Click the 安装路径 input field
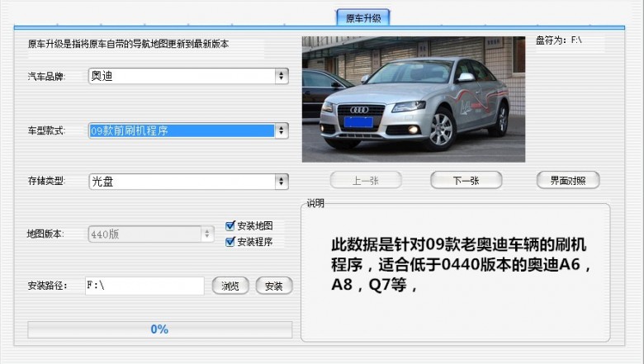644x364 pixels. (x=144, y=286)
